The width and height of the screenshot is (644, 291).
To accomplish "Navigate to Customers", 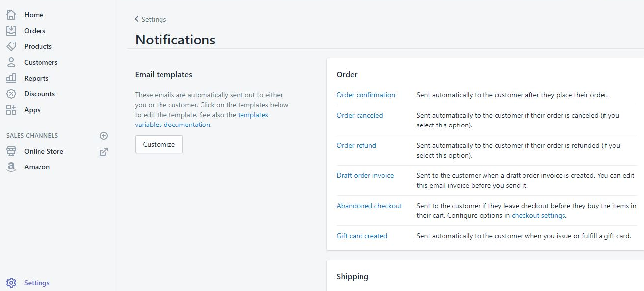I will [x=41, y=62].
